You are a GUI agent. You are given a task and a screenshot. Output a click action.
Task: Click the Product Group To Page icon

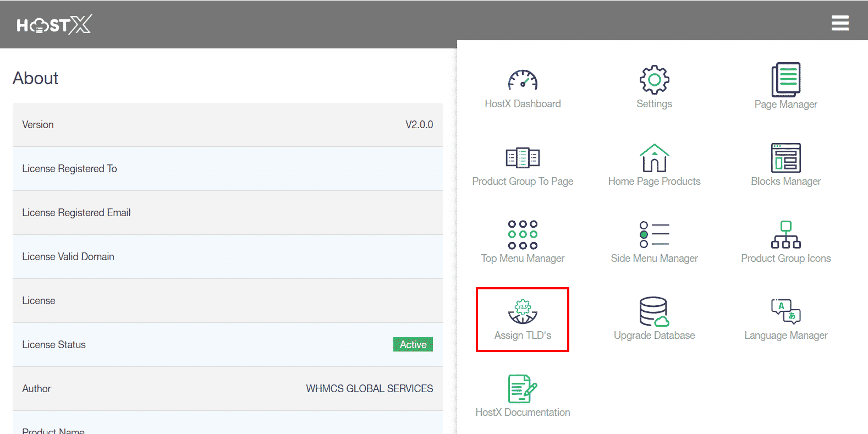tap(523, 158)
